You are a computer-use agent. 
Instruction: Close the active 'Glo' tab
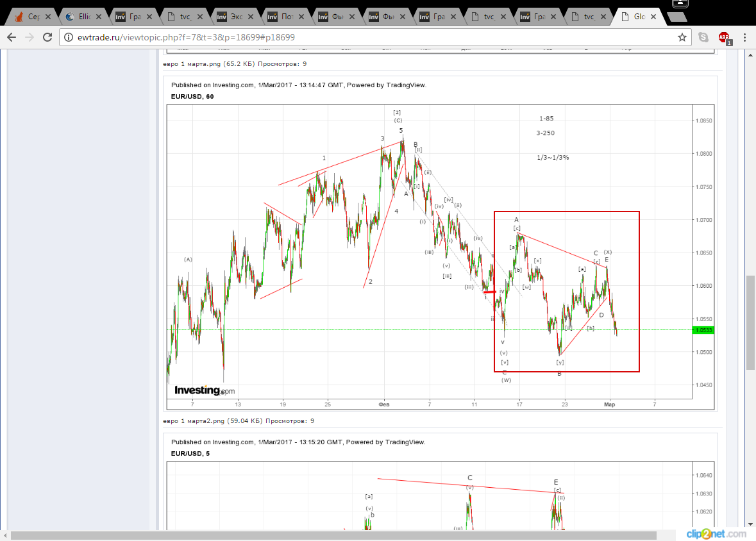653,17
